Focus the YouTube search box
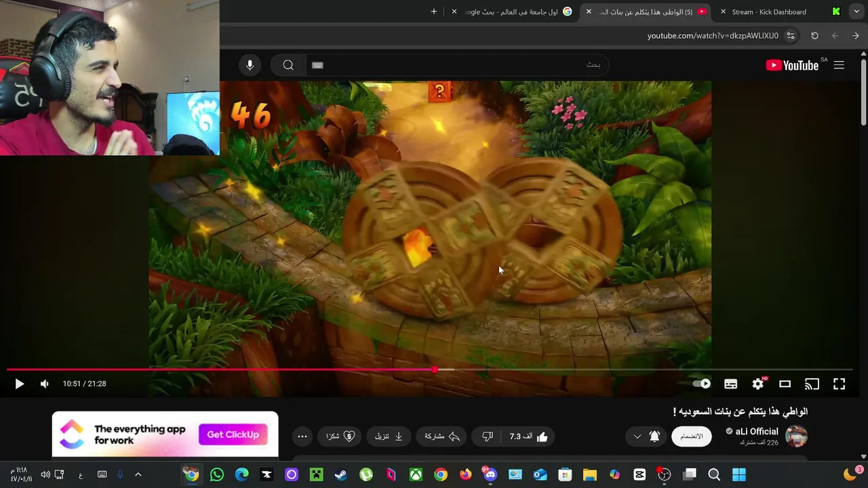The image size is (868, 488). [x=456, y=65]
